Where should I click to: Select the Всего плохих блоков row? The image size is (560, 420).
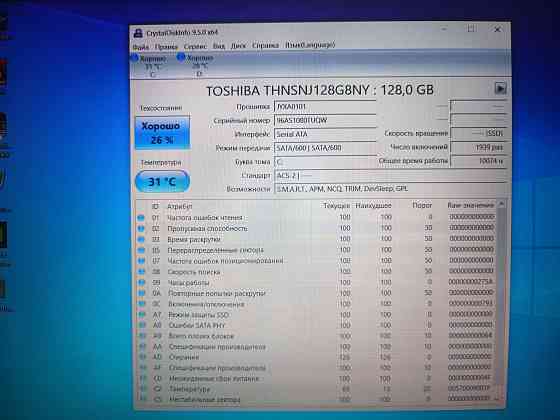pos(317,336)
